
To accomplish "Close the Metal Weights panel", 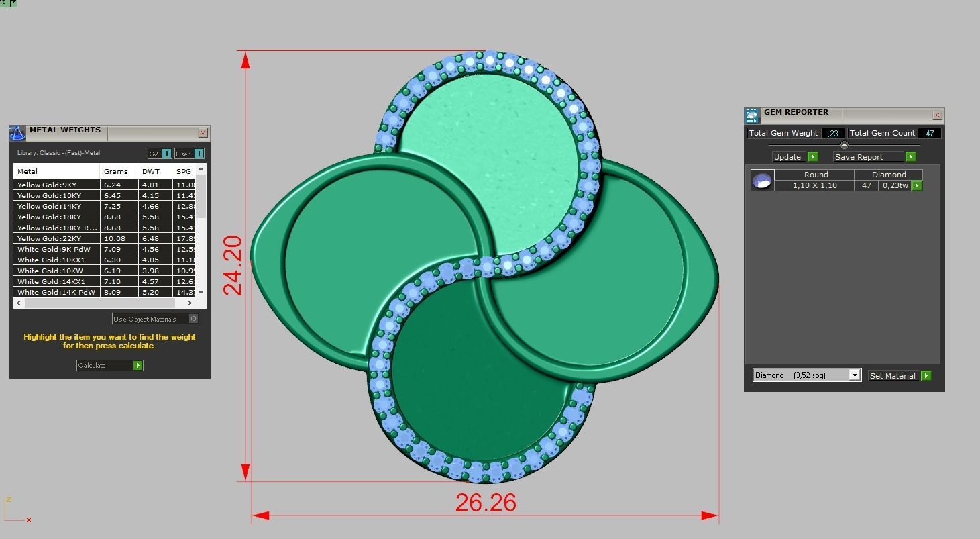I will pyautogui.click(x=203, y=133).
